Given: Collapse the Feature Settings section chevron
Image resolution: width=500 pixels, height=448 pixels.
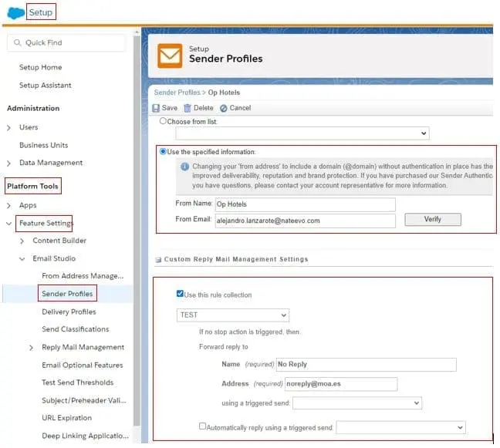Looking at the screenshot, I should pyautogui.click(x=8, y=224).
